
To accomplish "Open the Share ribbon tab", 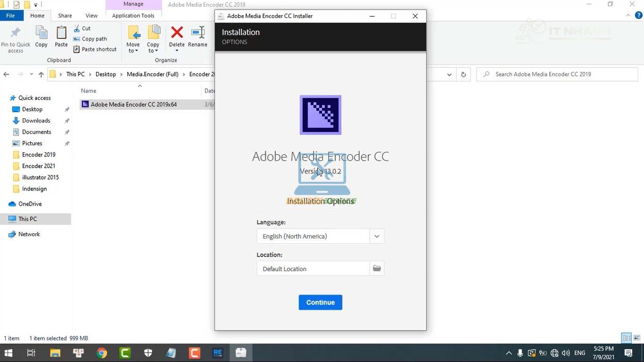I will (x=65, y=16).
